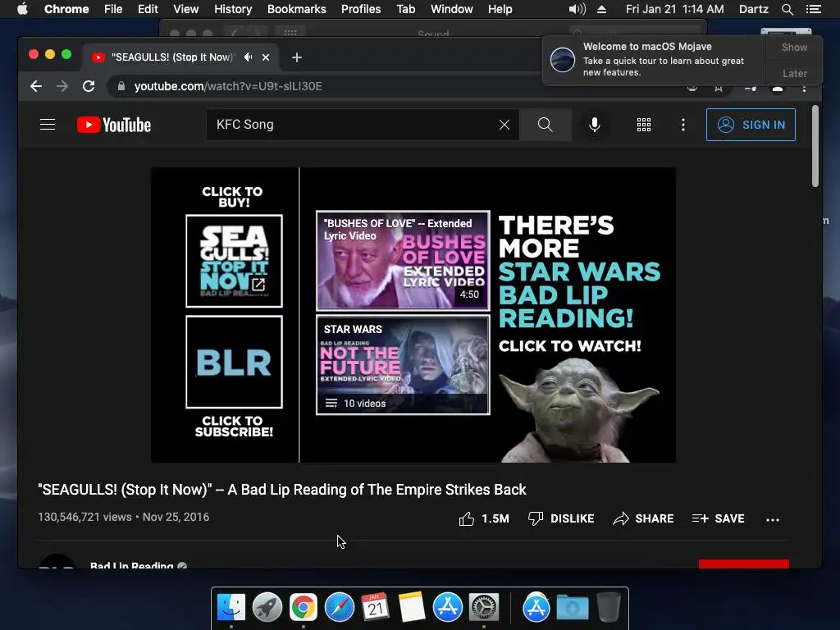Open the YouTube apps grid
This screenshot has height=630, width=840.
pos(643,125)
